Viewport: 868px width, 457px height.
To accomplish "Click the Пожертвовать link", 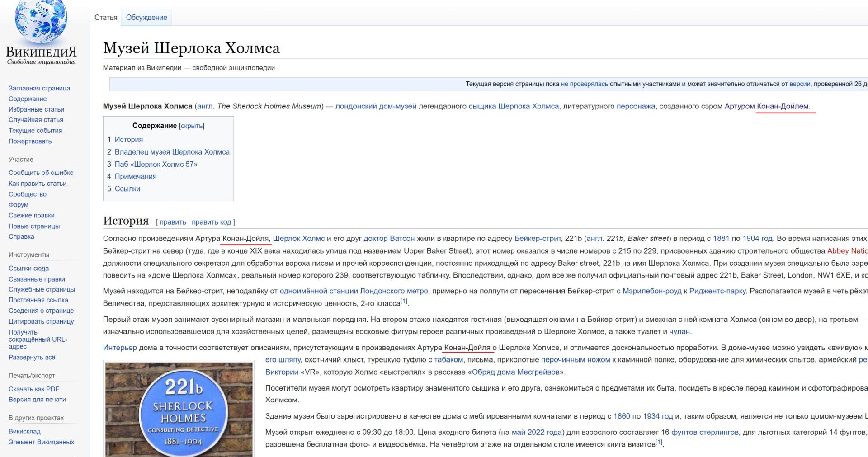I will 30,141.
